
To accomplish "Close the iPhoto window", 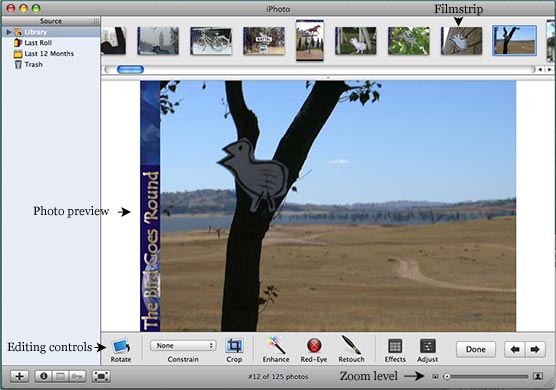I will click(11, 8).
